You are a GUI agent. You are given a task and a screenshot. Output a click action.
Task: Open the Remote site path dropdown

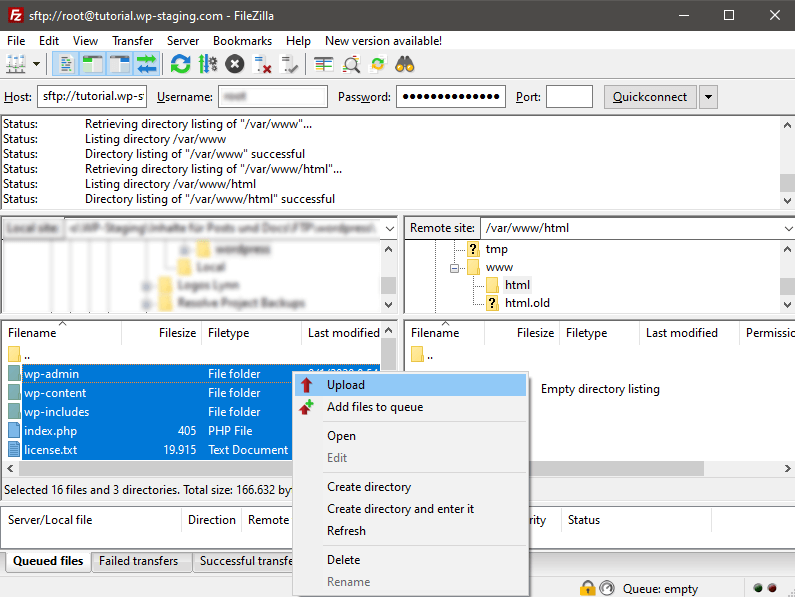pos(788,229)
